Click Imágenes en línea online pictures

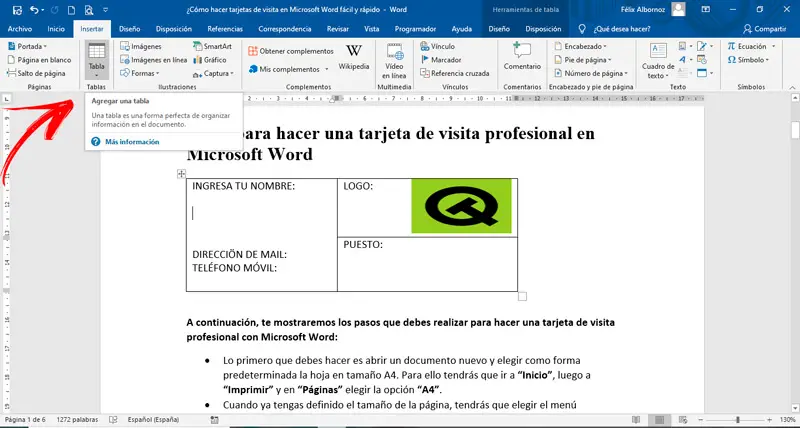154,60
